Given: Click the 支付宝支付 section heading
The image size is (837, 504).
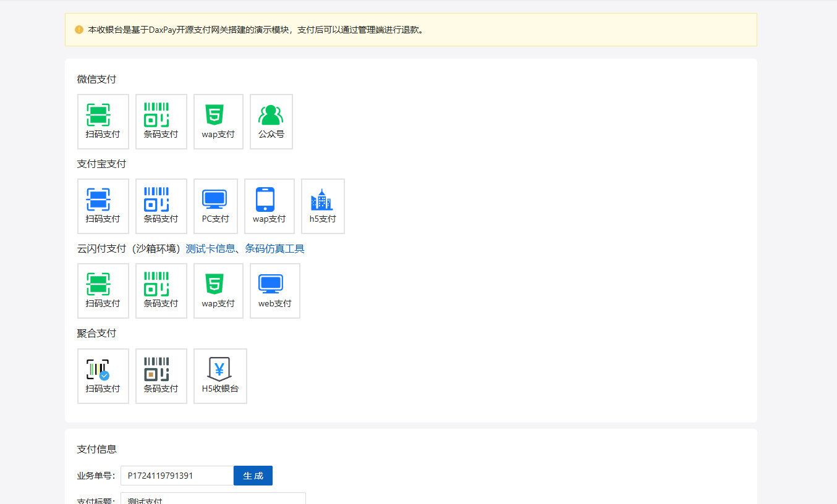Looking at the screenshot, I should [101, 164].
